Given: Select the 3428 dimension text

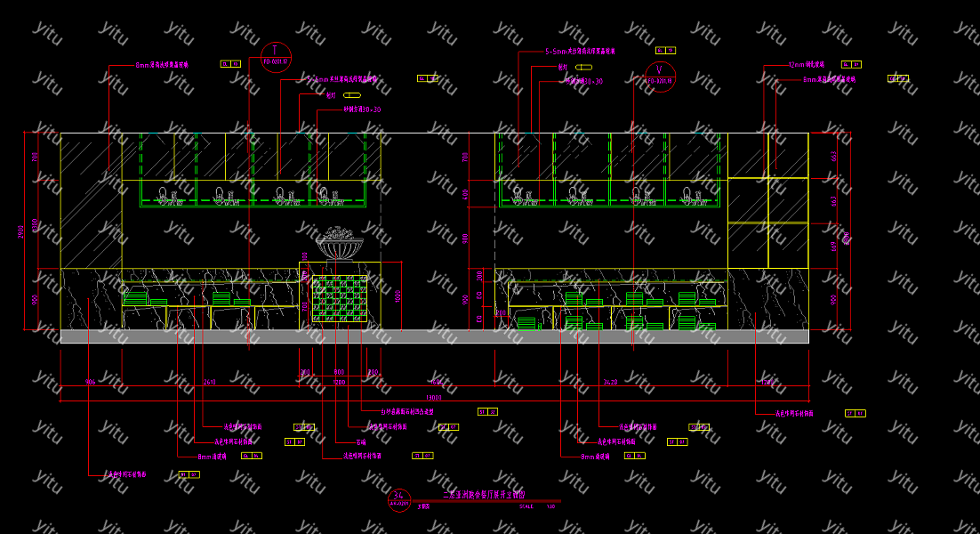Looking at the screenshot, I should (x=610, y=382).
